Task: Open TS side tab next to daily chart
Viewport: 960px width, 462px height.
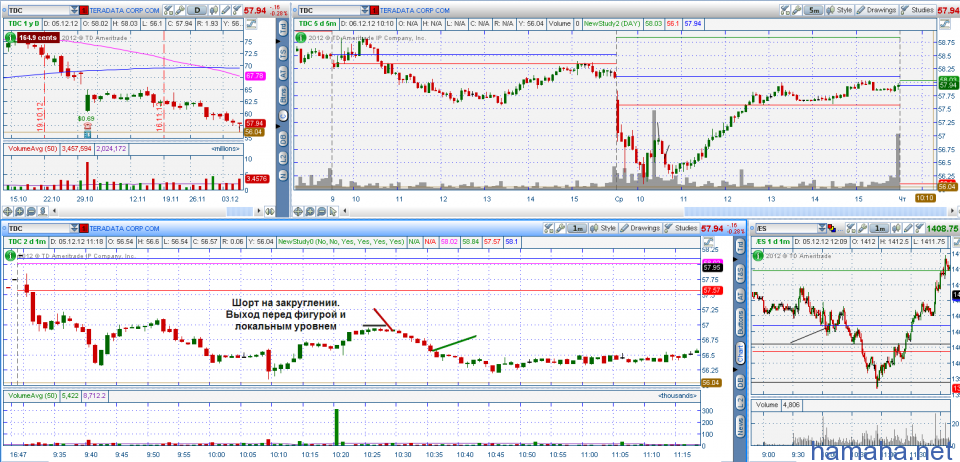Action: [283, 54]
